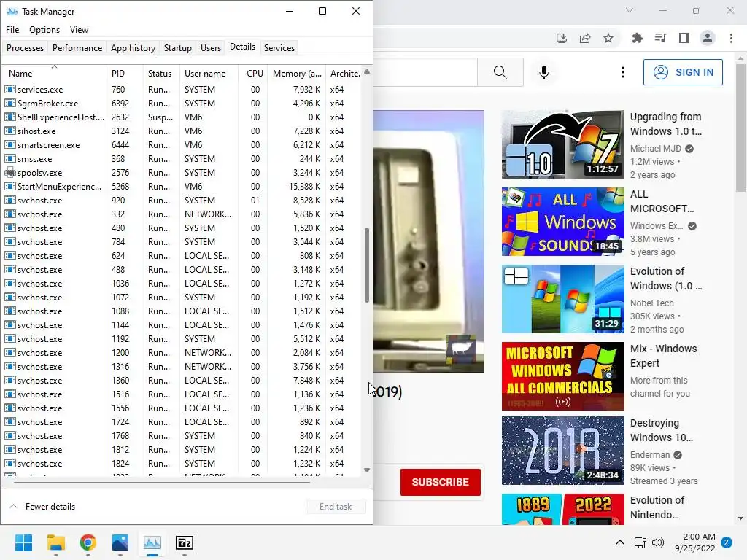747x560 pixels.
Task: Switch to the Startup tab
Action: 178,47
